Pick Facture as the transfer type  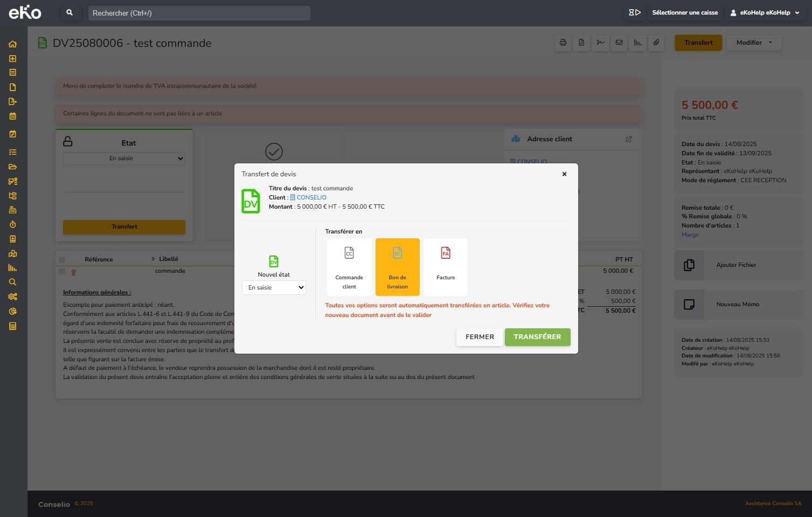[x=446, y=267]
